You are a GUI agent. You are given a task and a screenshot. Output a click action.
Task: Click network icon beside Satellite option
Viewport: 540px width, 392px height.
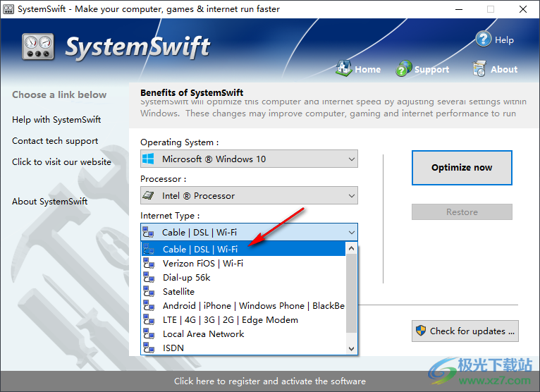149,291
